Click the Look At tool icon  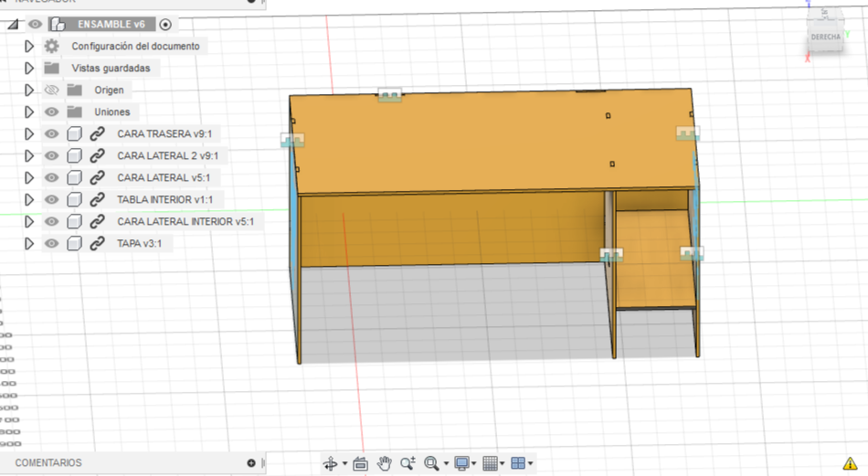pos(360,463)
